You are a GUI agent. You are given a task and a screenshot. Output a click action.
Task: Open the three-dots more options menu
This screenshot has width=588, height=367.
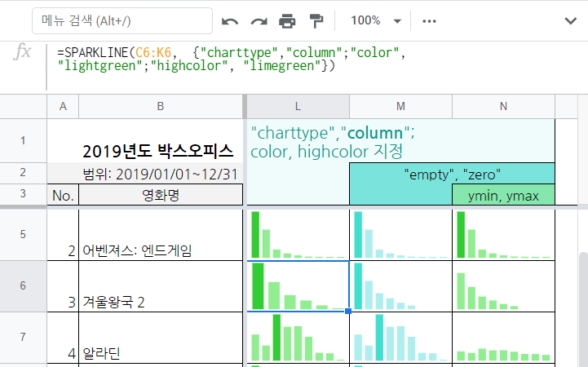click(x=429, y=20)
